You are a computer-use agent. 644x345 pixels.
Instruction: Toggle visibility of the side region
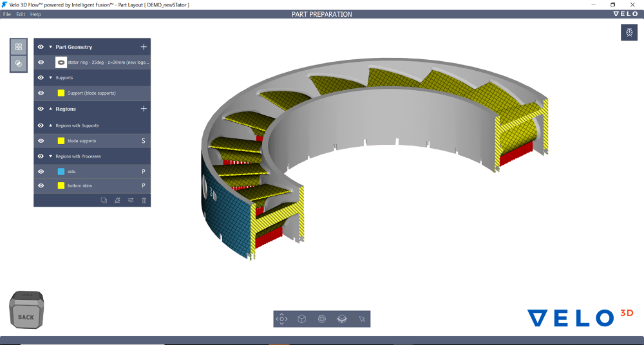coord(41,171)
